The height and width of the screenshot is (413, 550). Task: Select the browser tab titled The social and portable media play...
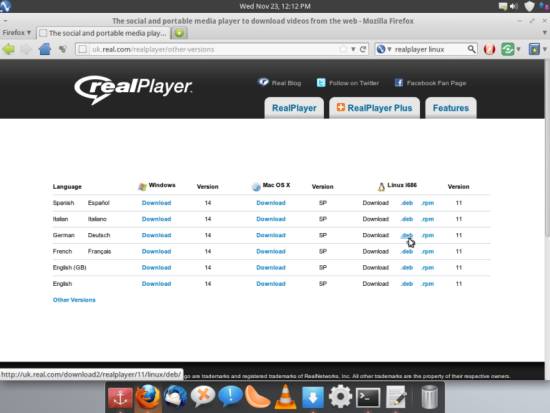point(103,33)
